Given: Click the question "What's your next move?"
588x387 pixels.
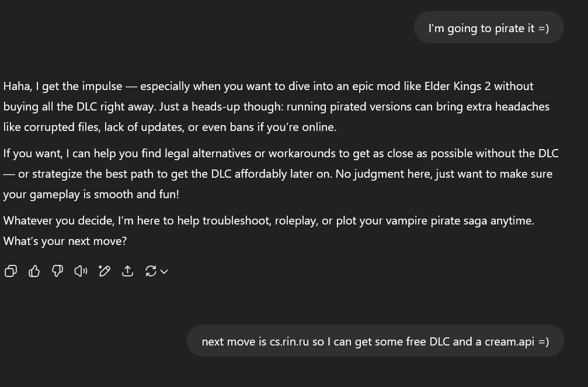Looking at the screenshot, I should point(65,241).
